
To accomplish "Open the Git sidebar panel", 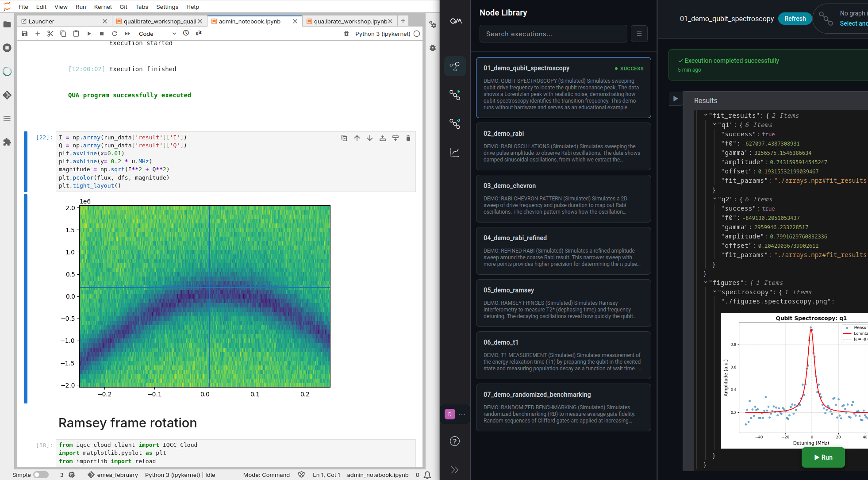I will (x=7, y=95).
